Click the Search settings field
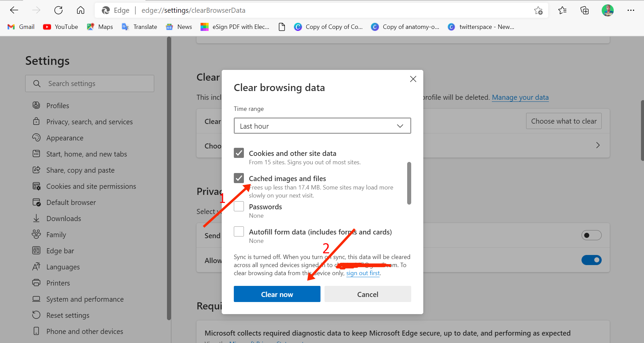This screenshot has width=644, height=343. (x=90, y=84)
